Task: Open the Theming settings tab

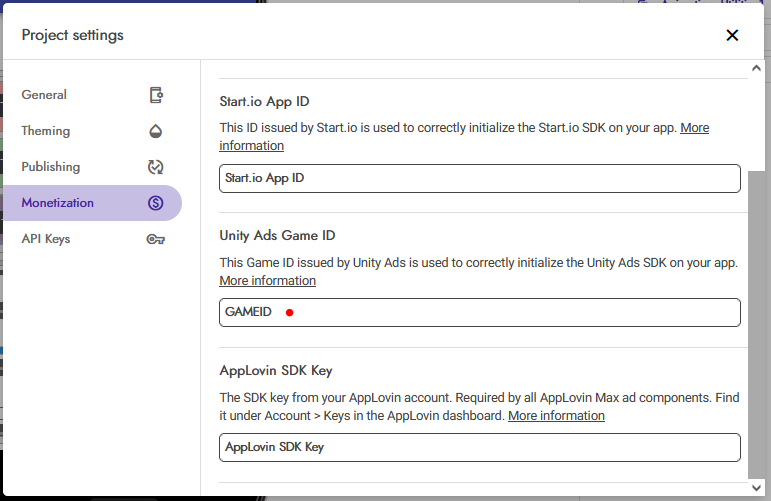Action: (92, 131)
